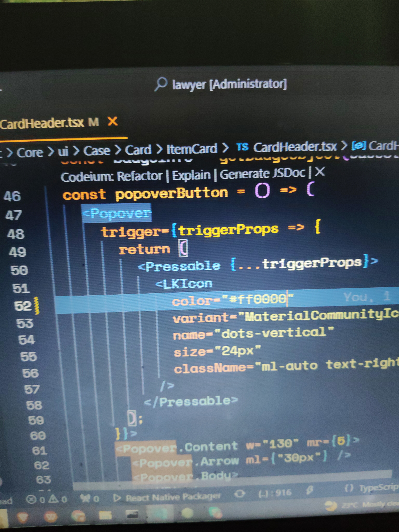Image resolution: width=399 pixels, height=532 pixels.
Task: Click the ports radio-tower icon in status bar
Action: [85, 499]
